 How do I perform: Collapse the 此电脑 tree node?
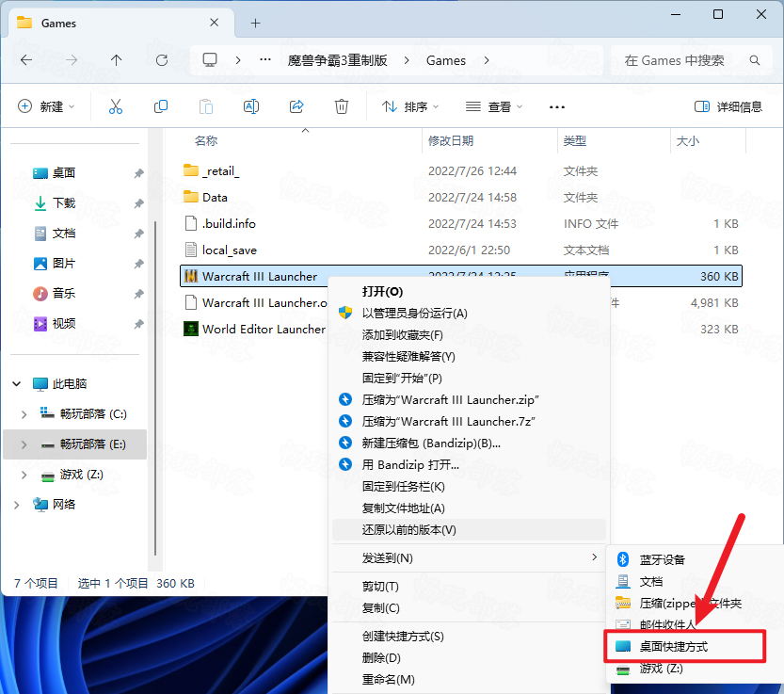17,384
